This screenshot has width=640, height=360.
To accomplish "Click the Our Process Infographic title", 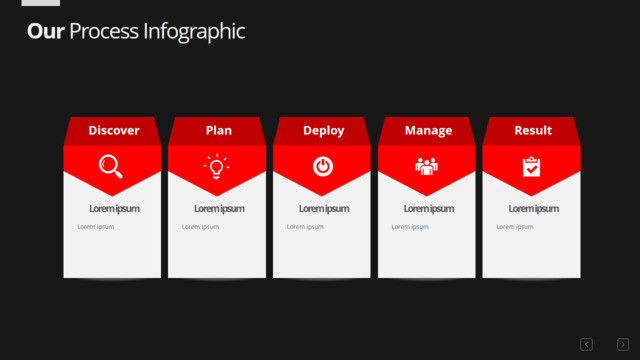I will pyautogui.click(x=136, y=31).
